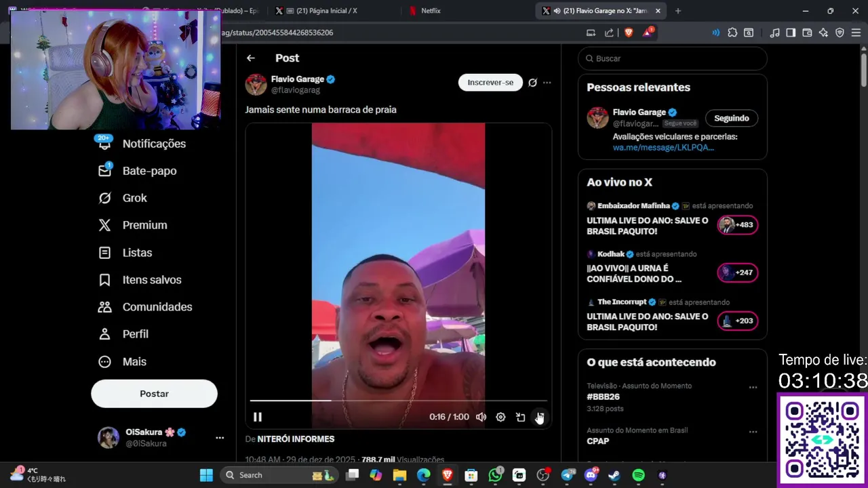868x488 pixels.
Task: Join Kodhak live +247
Action: click(738, 272)
